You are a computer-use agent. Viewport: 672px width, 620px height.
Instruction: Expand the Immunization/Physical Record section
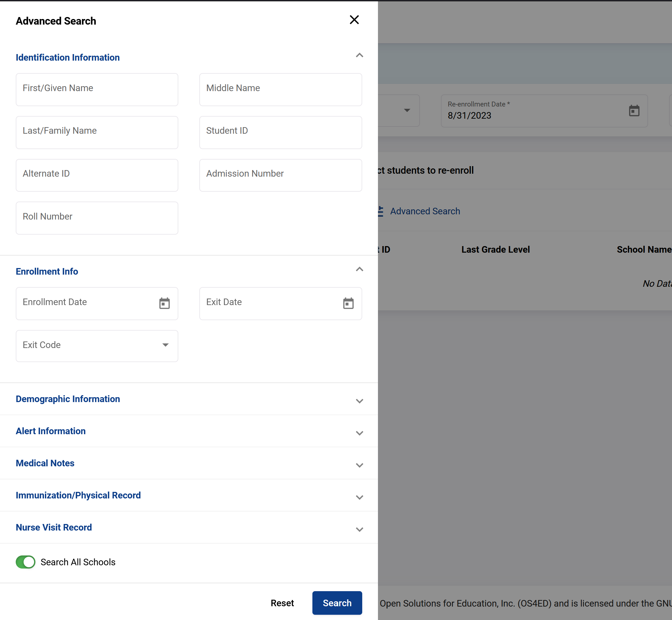click(x=359, y=497)
